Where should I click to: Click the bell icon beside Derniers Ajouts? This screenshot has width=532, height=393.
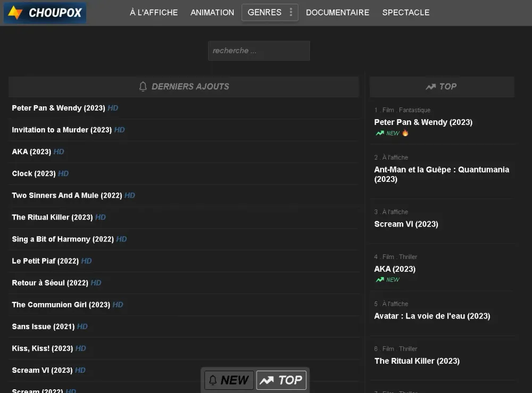(143, 87)
